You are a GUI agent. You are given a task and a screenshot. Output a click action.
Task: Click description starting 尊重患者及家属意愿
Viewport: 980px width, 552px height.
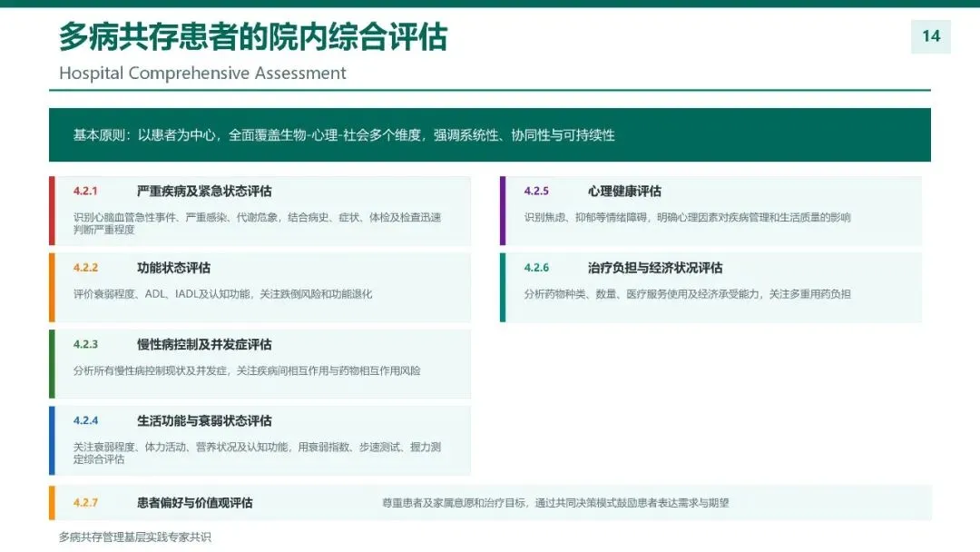point(555,503)
